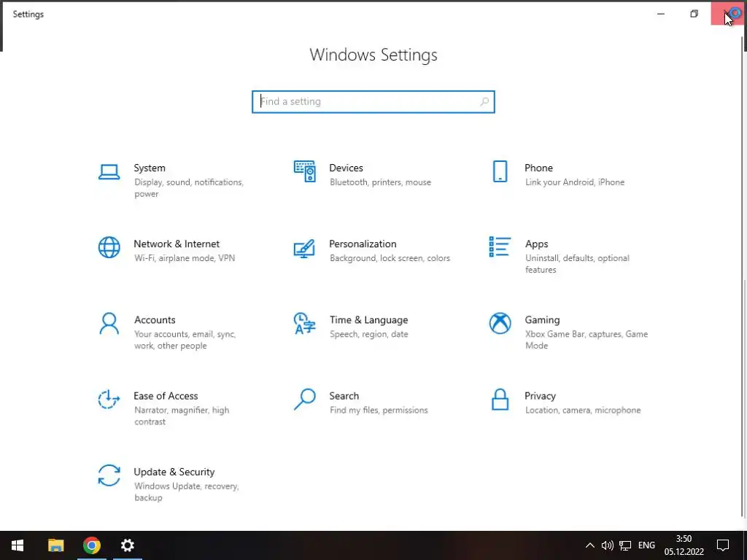
Task: Open Apps settings title
Action: click(x=537, y=244)
